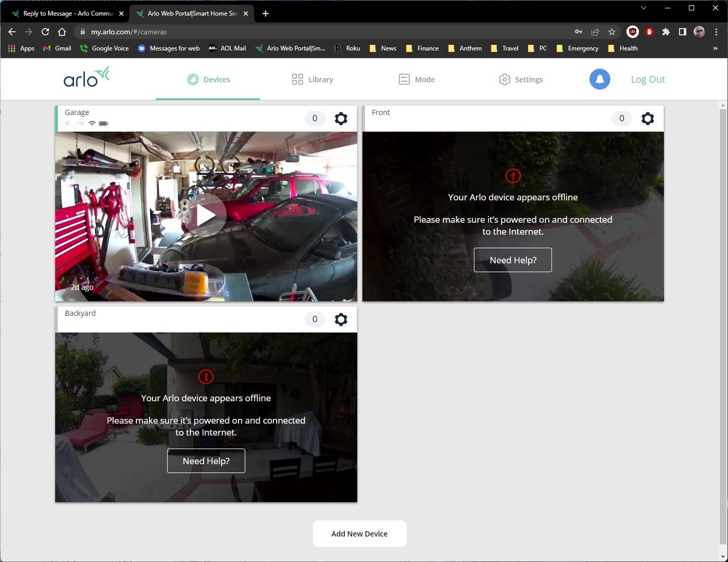Open the Extensions puzzle menu
728x562 pixels.
[x=666, y=32]
